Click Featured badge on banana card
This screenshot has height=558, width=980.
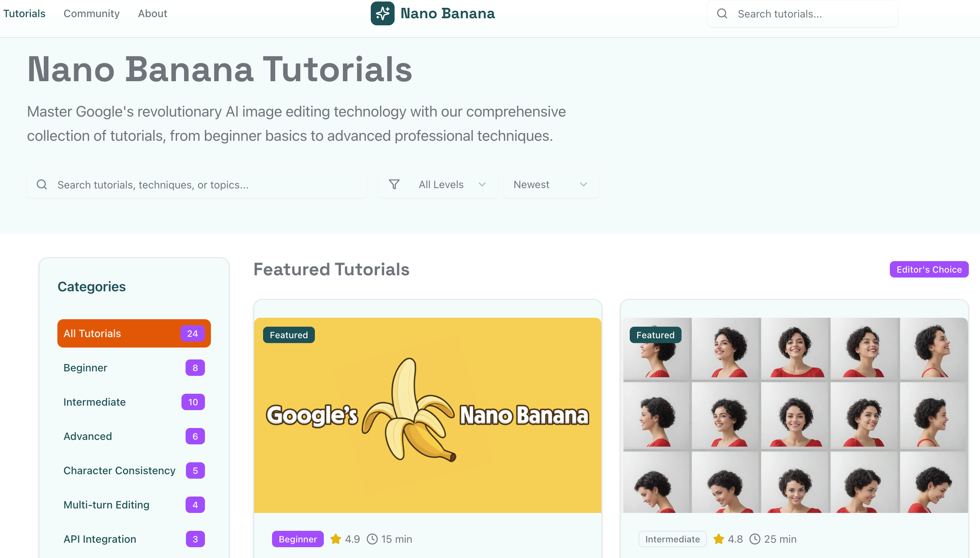tap(288, 335)
